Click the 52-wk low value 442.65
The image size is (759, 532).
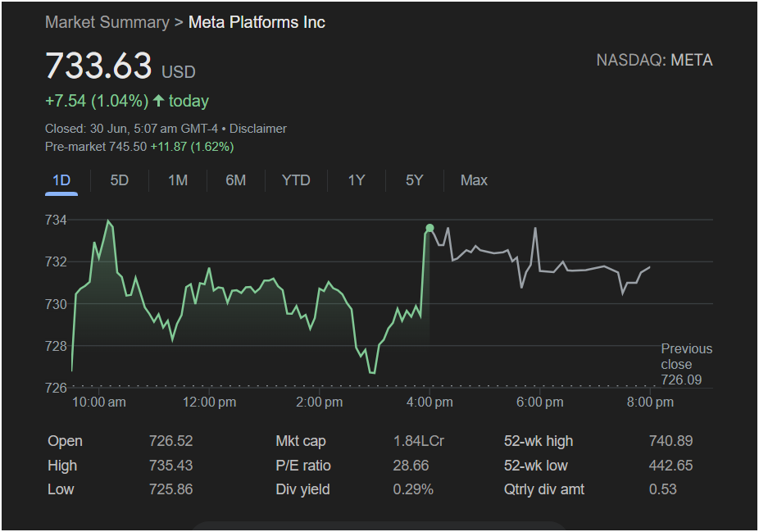click(671, 466)
